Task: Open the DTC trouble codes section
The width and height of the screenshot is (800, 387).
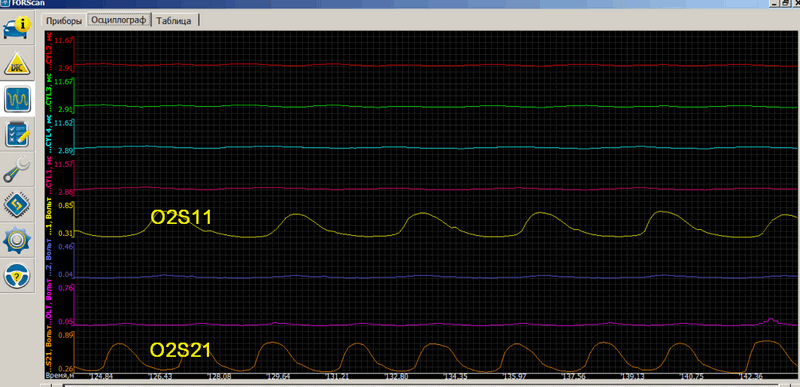Action: tap(17, 64)
